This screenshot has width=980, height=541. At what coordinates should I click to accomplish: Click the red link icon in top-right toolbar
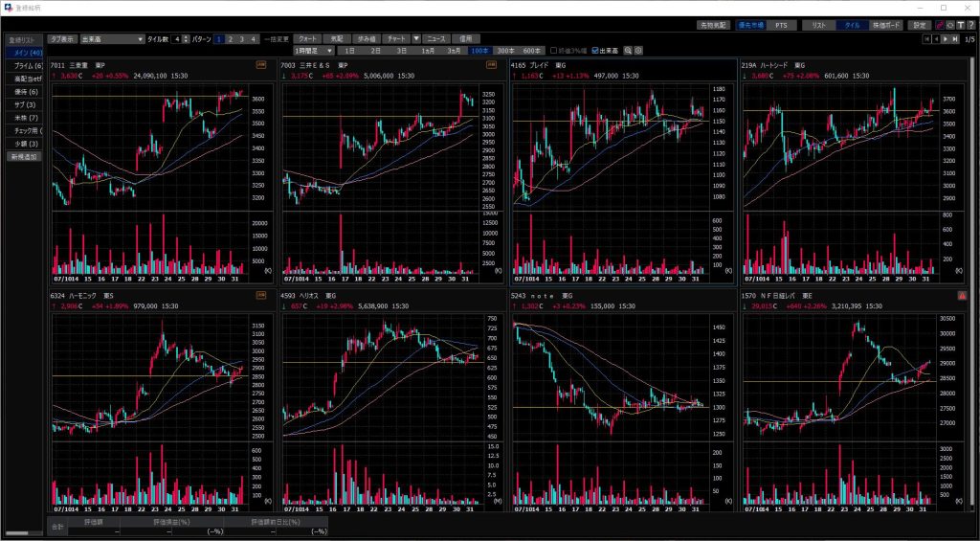tap(939, 25)
